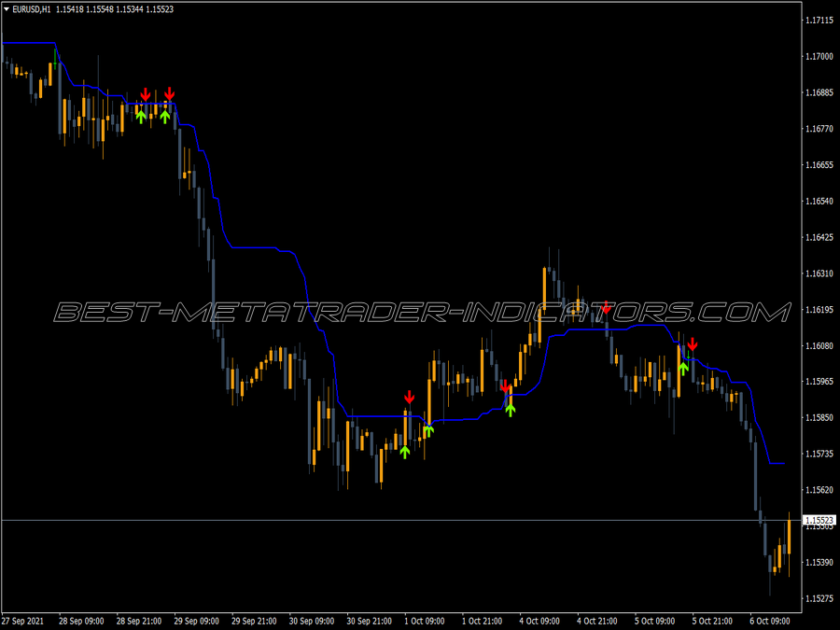Click the 4 Oct 21:00 time label
This screenshot has width=840, height=630.
tap(596, 621)
